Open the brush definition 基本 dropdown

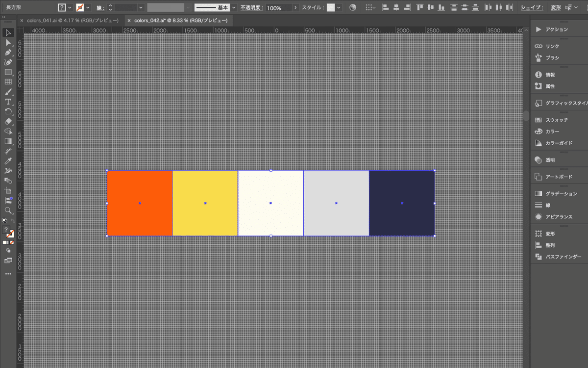233,8
